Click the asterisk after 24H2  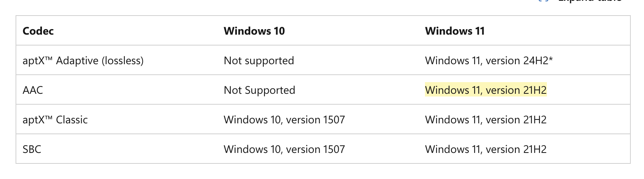coord(550,59)
